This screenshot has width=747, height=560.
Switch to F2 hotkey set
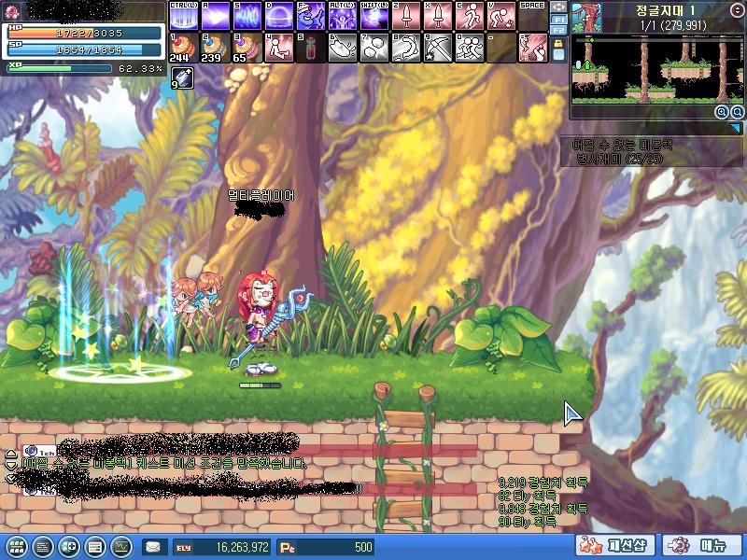tap(558, 30)
